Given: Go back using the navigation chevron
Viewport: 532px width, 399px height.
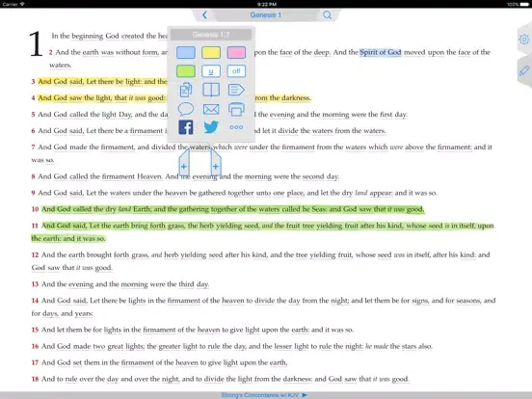Looking at the screenshot, I should point(204,14).
